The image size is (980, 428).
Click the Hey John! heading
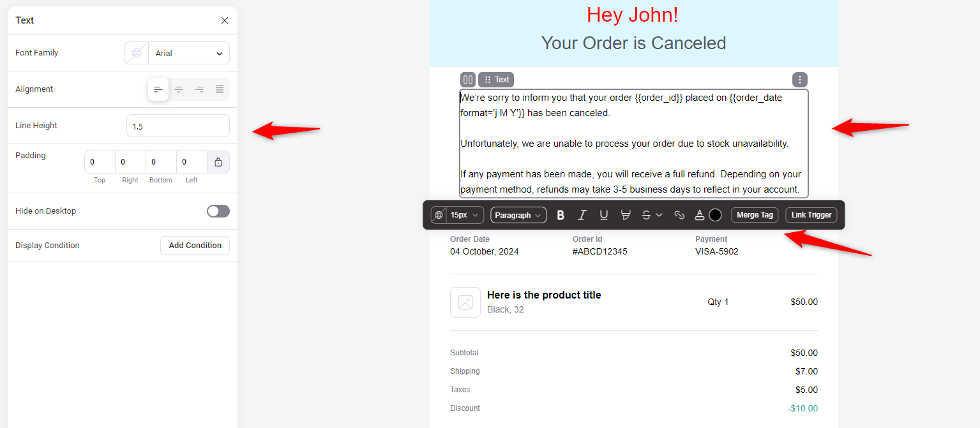coord(633,15)
